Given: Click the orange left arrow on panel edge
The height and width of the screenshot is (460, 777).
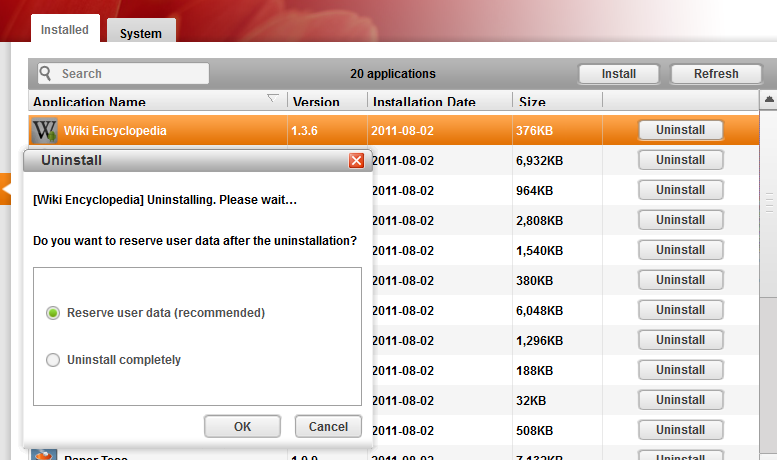Looking at the screenshot, I should (x=6, y=186).
